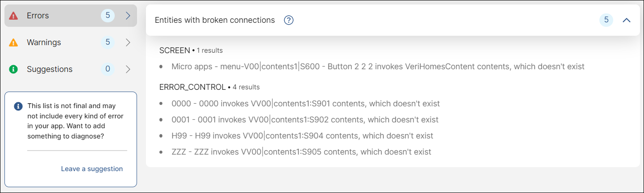Viewport: 644px width, 193px height.
Task: Expand the Errors category chevron
Action: click(x=128, y=16)
